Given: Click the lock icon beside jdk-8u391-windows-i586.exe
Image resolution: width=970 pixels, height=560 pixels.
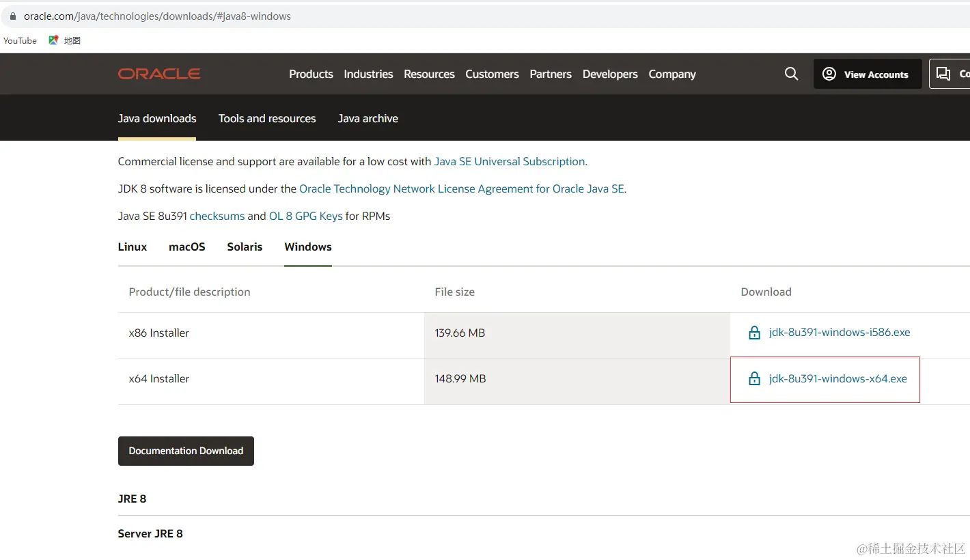Looking at the screenshot, I should [754, 333].
